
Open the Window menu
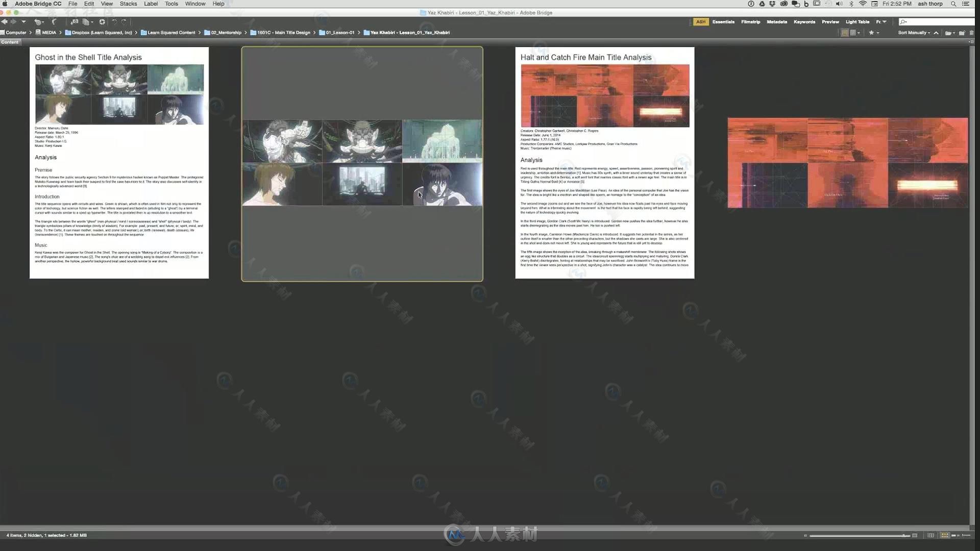[x=195, y=4]
